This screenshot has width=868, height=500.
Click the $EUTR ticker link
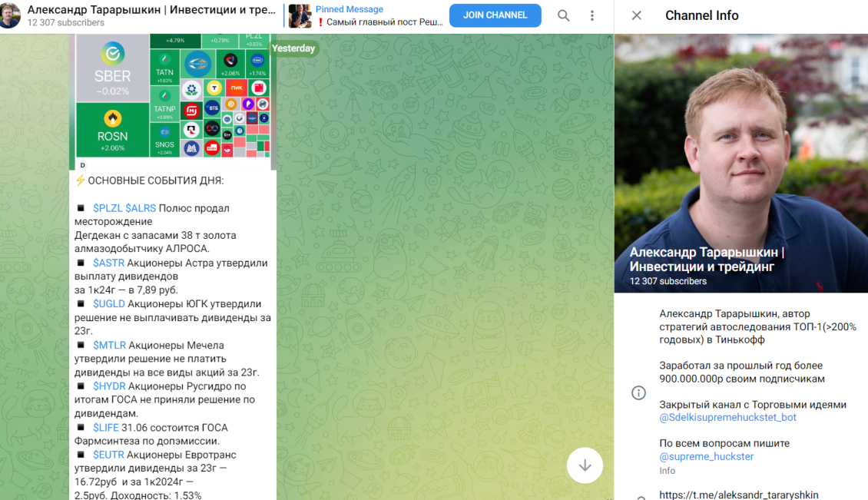108,455
